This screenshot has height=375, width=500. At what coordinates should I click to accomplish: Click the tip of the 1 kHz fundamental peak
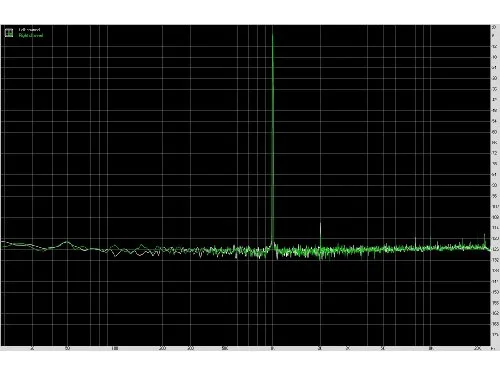pos(273,33)
